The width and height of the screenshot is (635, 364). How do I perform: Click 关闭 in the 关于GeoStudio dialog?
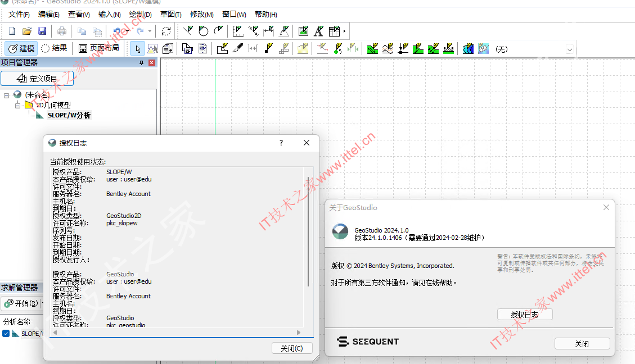click(582, 344)
